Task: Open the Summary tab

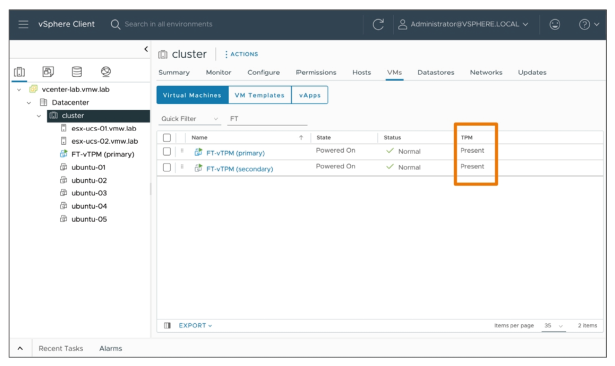Action: (x=174, y=72)
